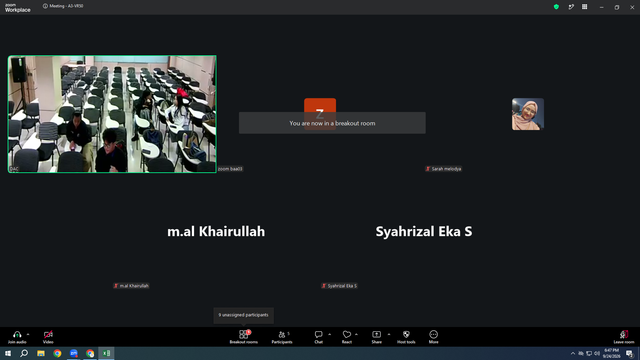The image size is (640, 360).
Task: Expand the audio options arrow
Action: tap(28, 334)
